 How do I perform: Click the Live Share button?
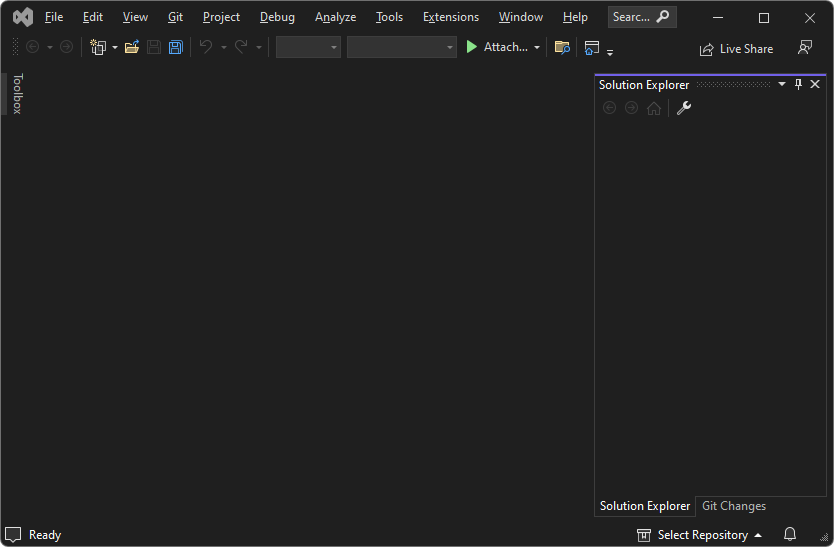click(x=736, y=49)
